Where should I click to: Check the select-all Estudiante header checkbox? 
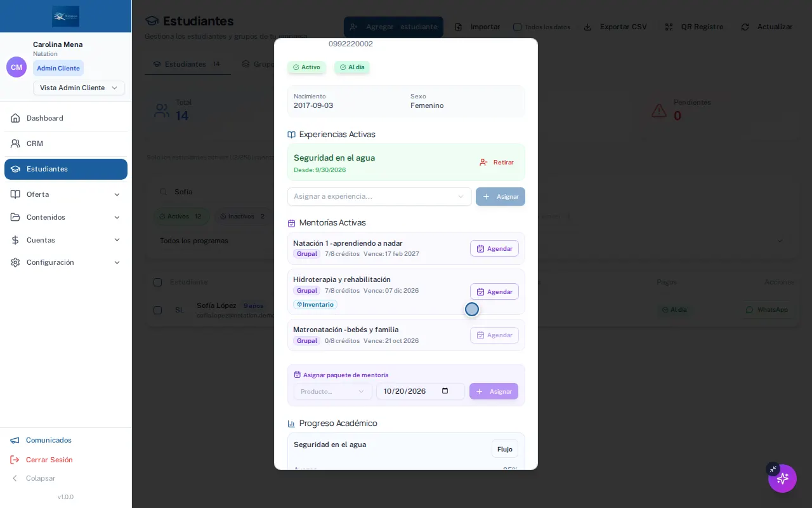point(157,282)
